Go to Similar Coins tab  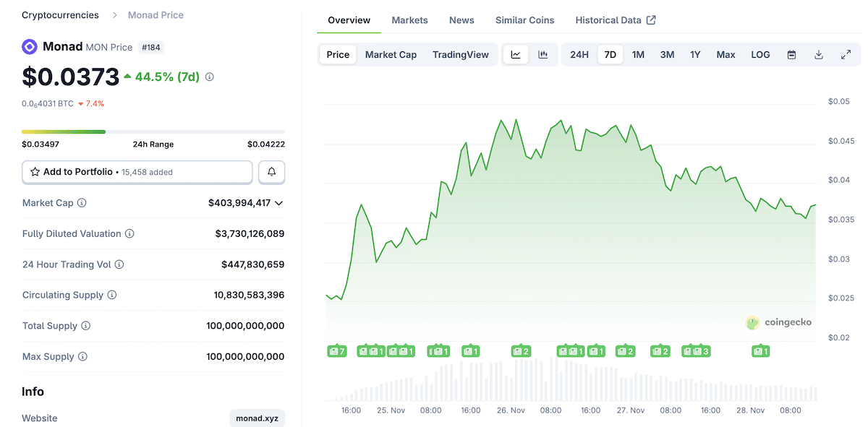(x=524, y=20)
